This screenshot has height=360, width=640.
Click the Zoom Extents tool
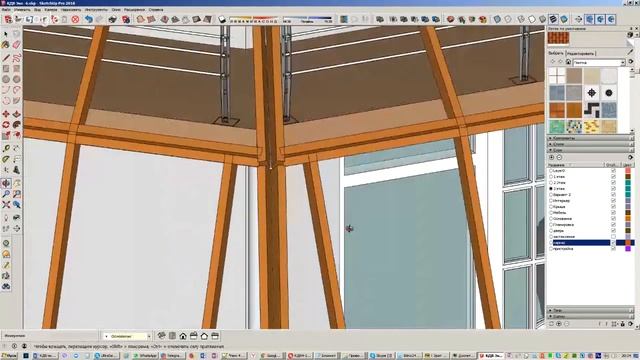pos(6,204)
